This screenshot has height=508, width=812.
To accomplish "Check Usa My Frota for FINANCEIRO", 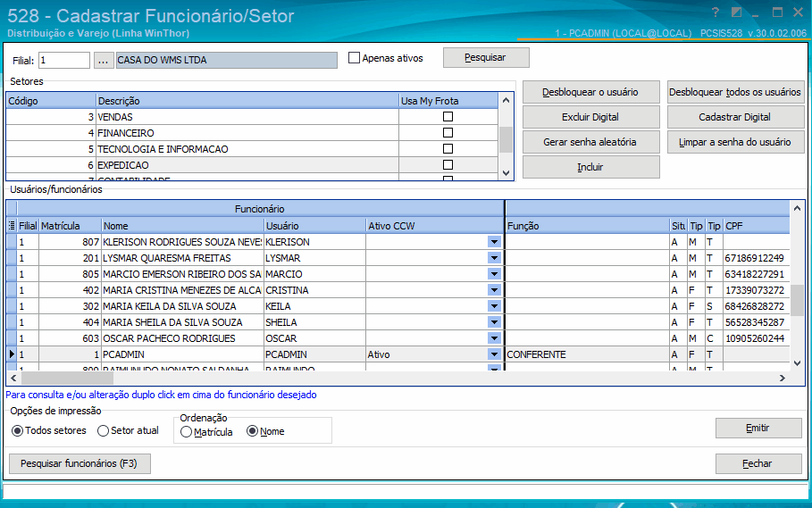I will (x=448, y=133).
